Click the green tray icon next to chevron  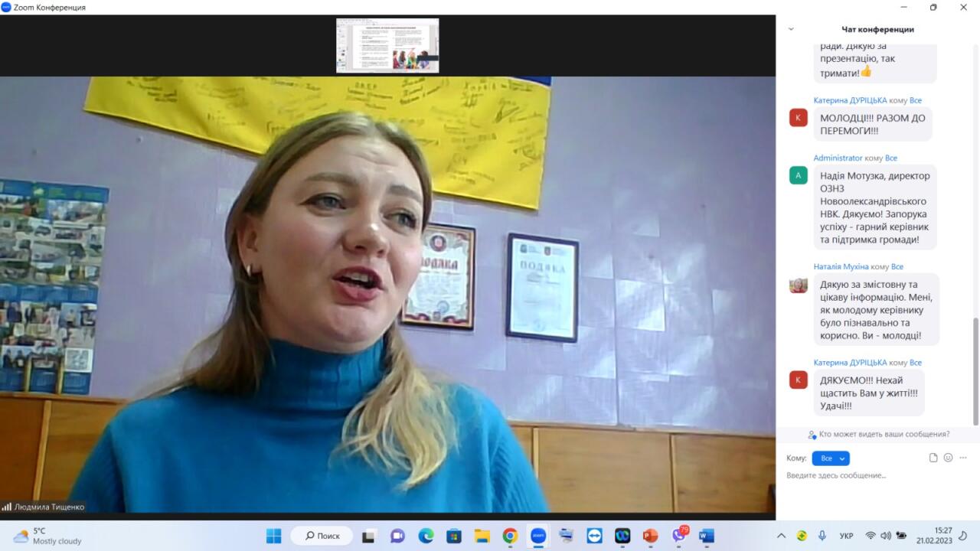[802, 536]
